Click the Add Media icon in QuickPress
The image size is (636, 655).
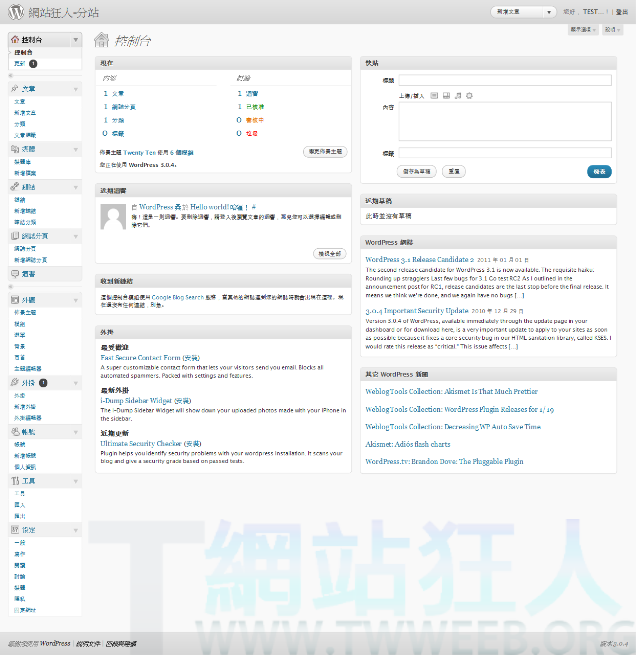[469, 96]
